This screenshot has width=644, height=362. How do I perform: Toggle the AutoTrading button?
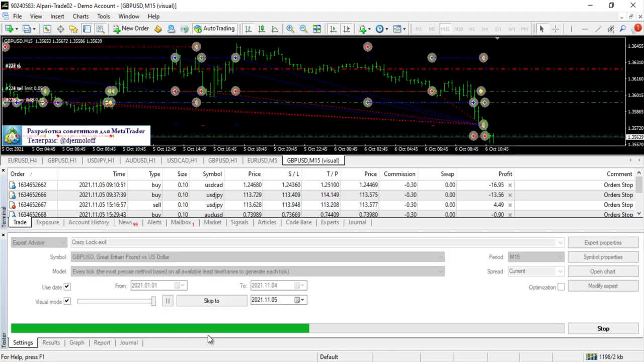pyautogui.click(x=214, y=29)
